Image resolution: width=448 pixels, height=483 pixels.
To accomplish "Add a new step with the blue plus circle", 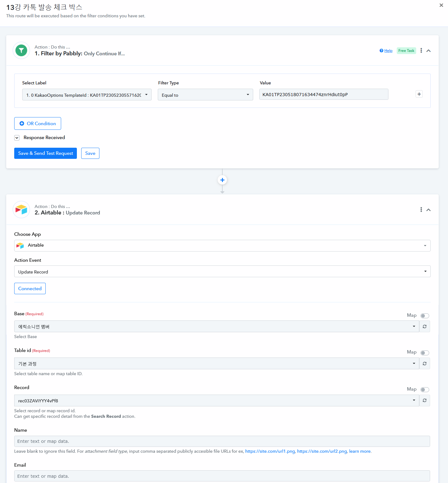I will click(x=222, y=180).
